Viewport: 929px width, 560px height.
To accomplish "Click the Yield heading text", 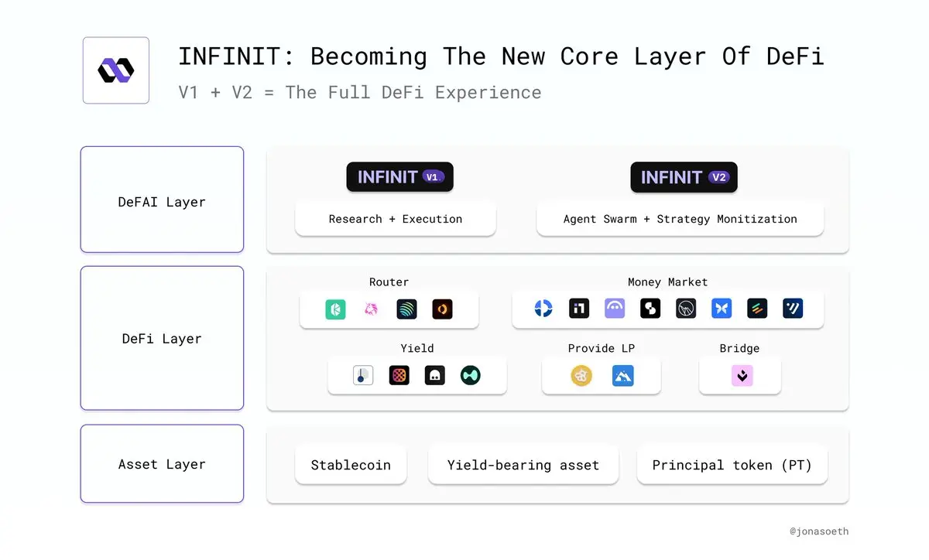I will [x=417, y=348].
